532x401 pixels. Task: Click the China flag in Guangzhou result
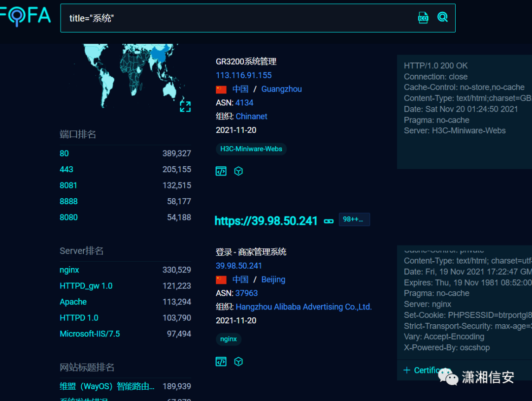[x=221, y=90]
